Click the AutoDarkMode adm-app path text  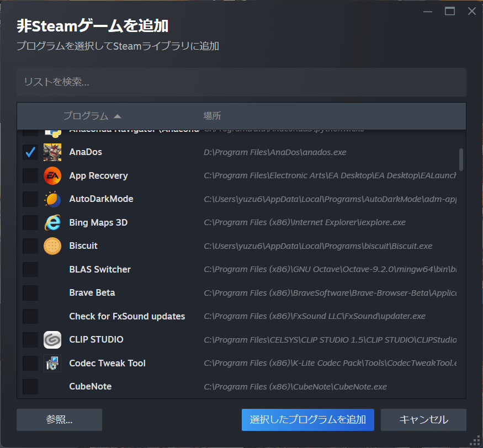coord(330,199)
